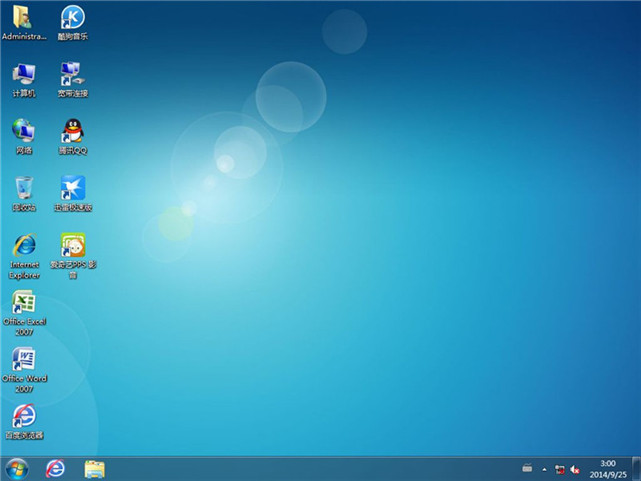Select the 腾讯QQ penguin shortcut
This screenshot has height=481, width=641.
tap(72, 137)
